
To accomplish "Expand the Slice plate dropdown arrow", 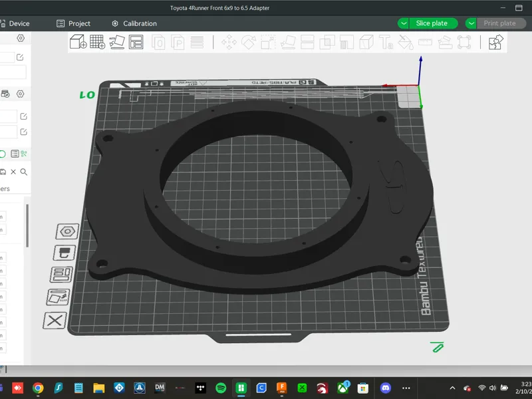I will coord(404,23).
